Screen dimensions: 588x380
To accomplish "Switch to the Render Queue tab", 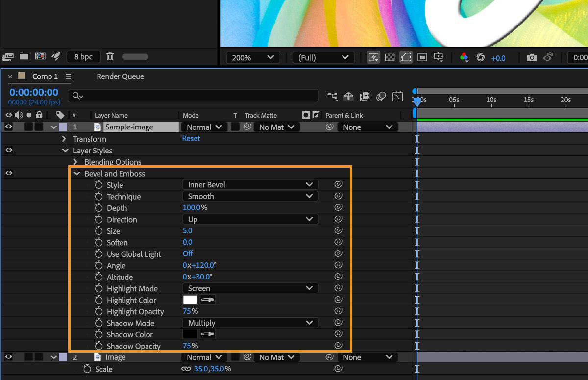I will pyautogui.click(x=120, y=76).
